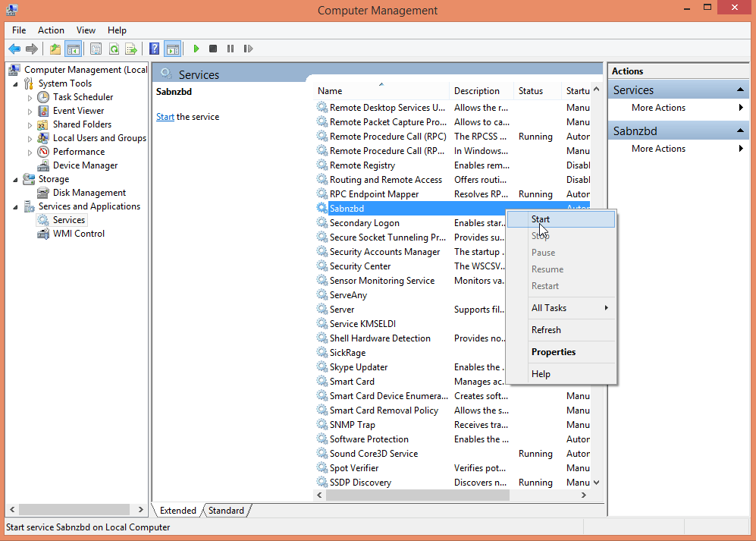756x541 pixels.
Task: Click the Start the service link
Action: [x=165, y=117]
